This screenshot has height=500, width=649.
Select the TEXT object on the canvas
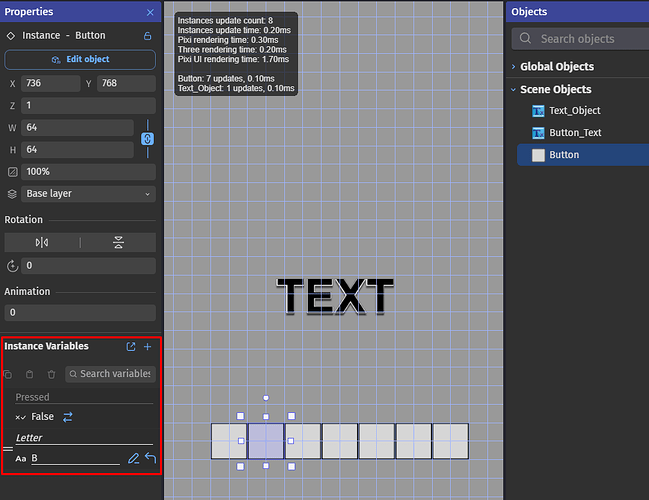335,296
